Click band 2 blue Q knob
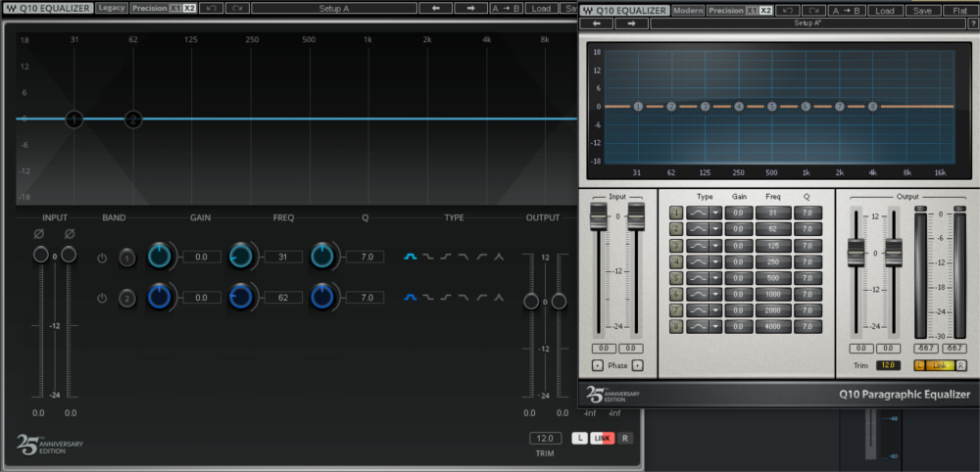The image size is (980, 472). coord(322,297)
